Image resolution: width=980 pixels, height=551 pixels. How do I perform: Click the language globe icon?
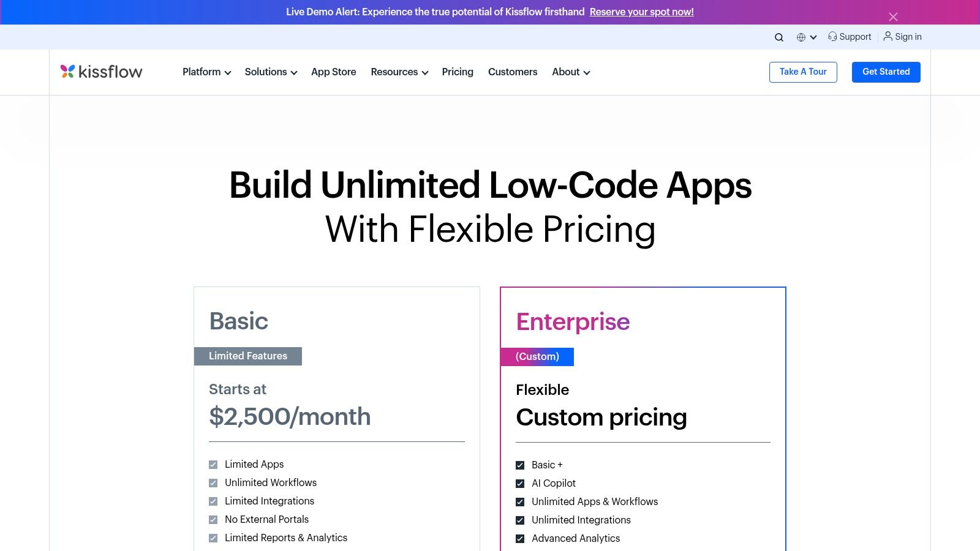(x=802, y=37)
